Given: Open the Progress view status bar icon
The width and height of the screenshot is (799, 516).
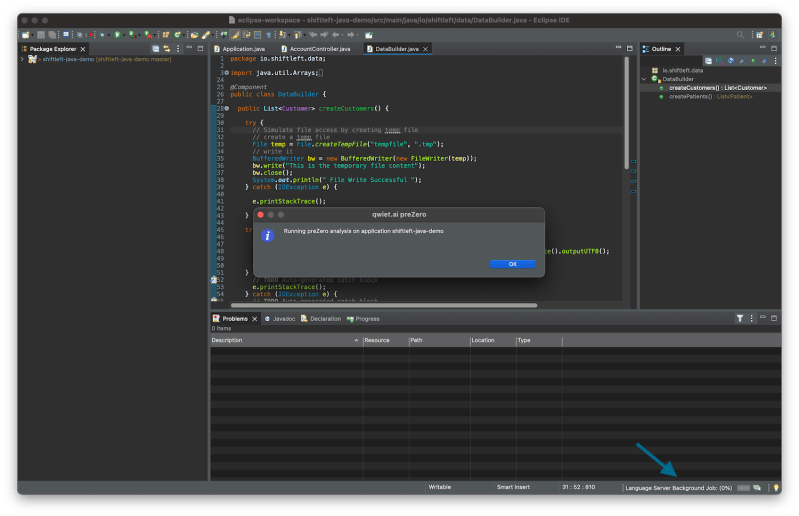Looking at the screenshot, I should [757, 488].
